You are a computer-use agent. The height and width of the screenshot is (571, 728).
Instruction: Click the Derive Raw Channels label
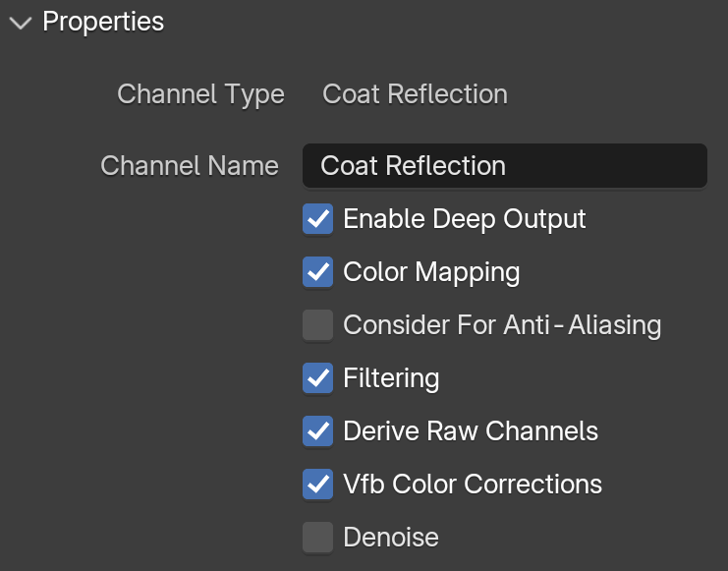pyautogui.click(x=471, y=430)
